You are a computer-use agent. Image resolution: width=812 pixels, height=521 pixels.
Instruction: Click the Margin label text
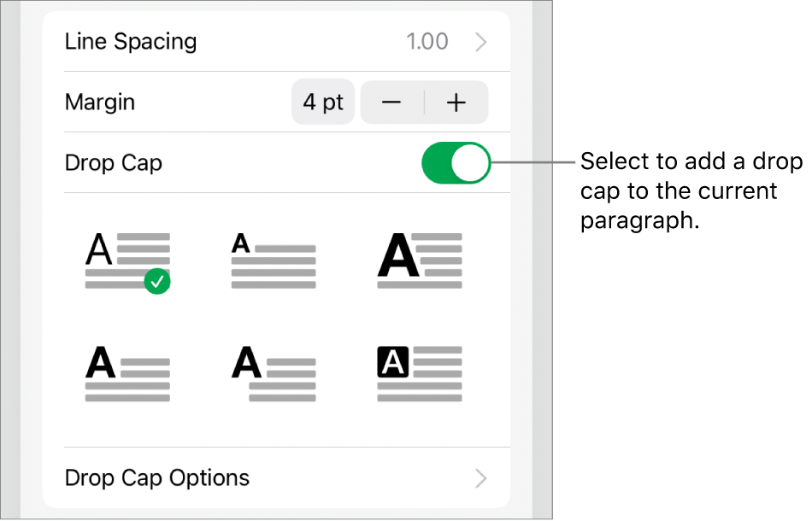pyautogui.click(x=100, y=102)
